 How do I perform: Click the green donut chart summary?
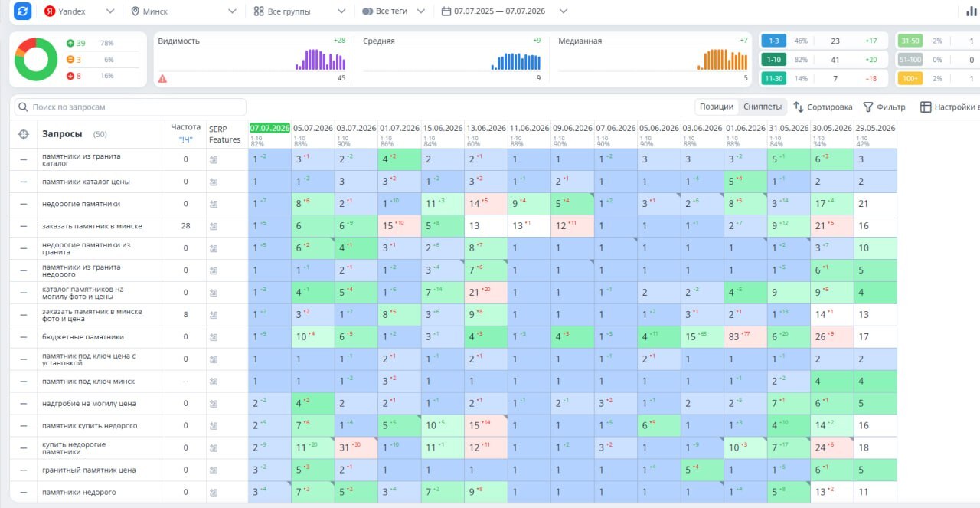click(x=36, y=59)
